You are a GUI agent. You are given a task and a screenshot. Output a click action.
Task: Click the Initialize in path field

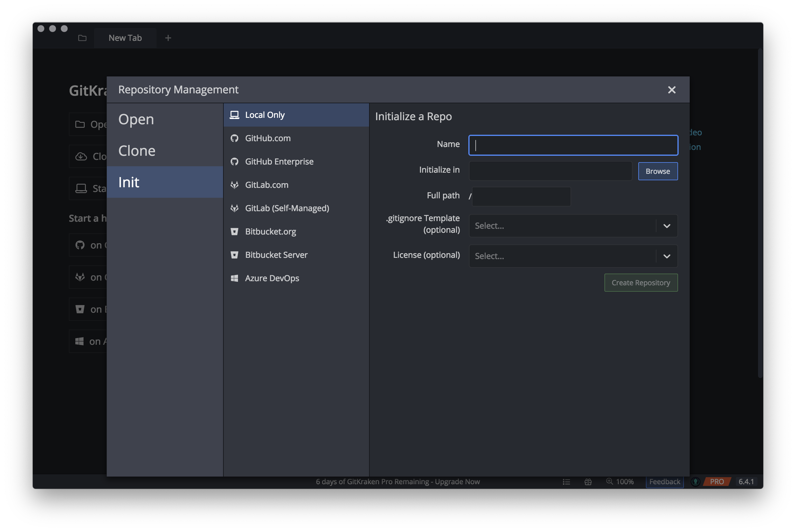550,171
